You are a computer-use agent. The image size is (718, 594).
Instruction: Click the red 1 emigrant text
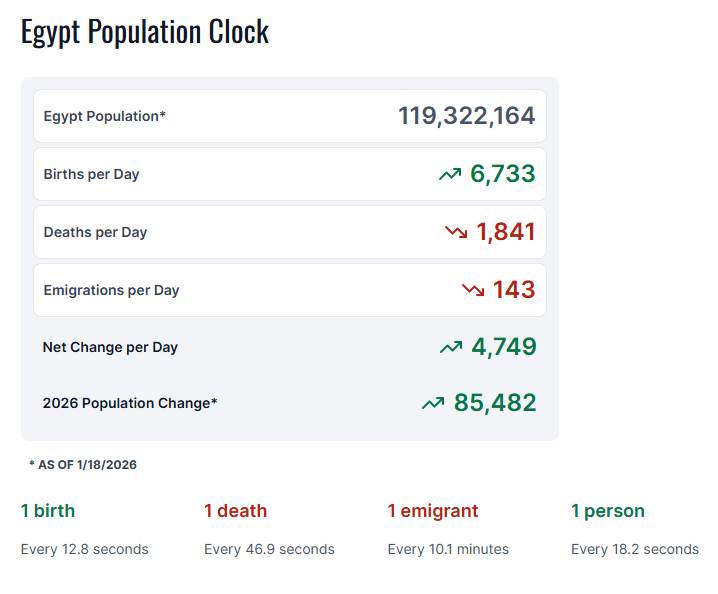[x=432, y=511]
